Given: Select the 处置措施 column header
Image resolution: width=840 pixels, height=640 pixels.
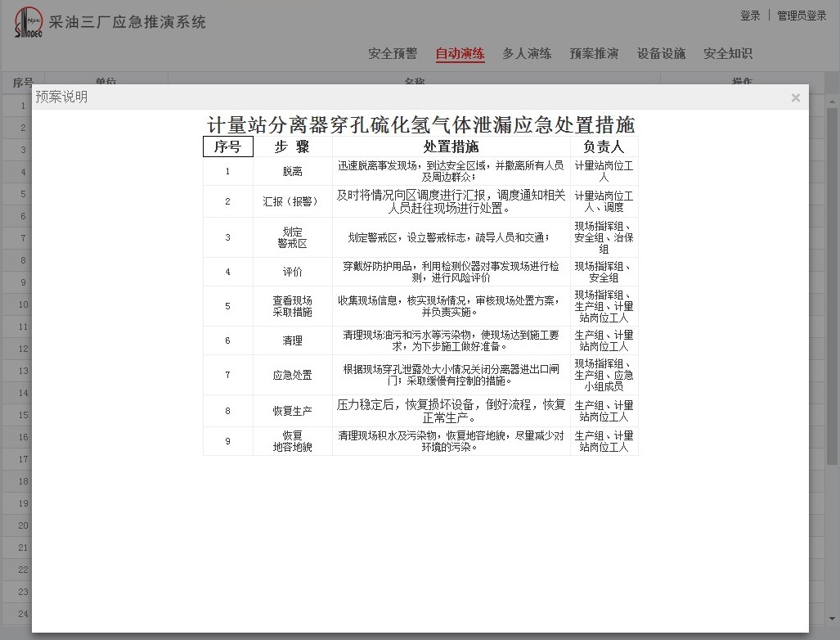Looking at the screenshot, I should pyautogui.click(x=451, y=147).
